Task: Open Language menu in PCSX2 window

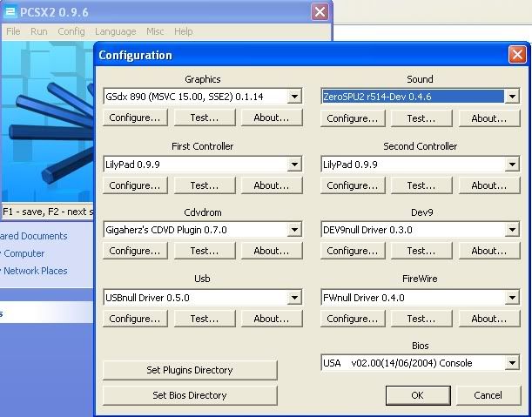Action: 115,31
